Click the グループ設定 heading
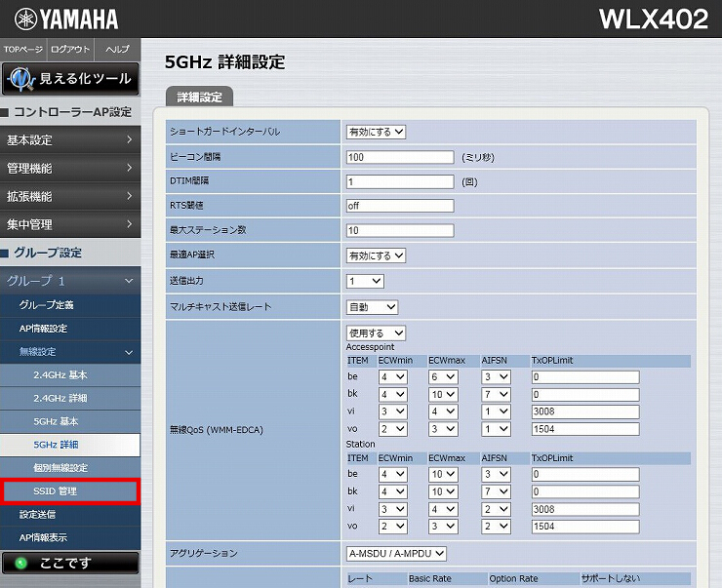 pos(48,253)
